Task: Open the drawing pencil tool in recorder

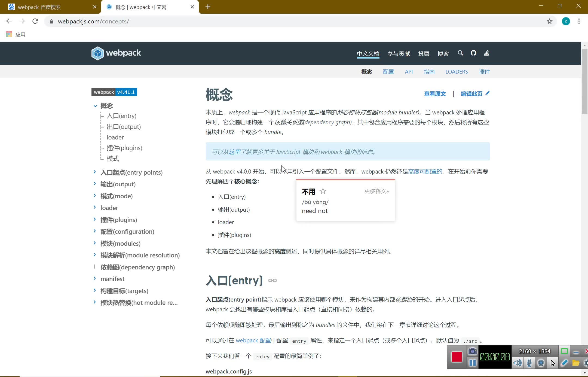Action: pyautogui.click(x=564, y=363)
